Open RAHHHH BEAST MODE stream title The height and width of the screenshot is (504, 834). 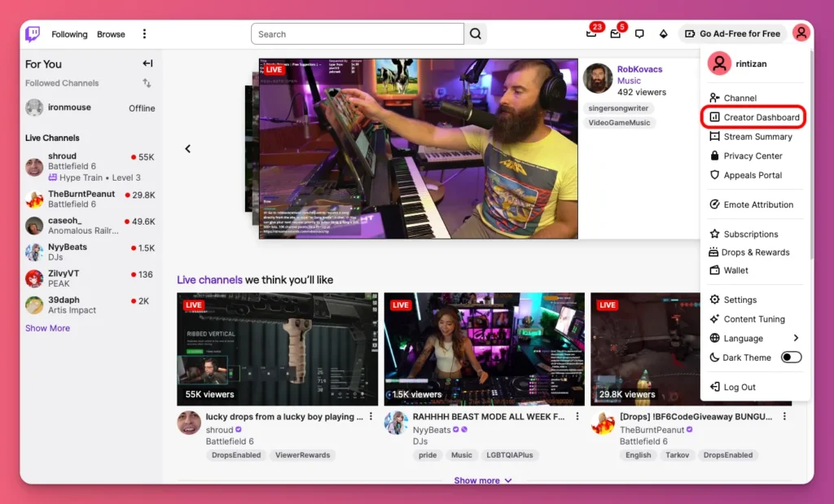click(x=489, y=417)
